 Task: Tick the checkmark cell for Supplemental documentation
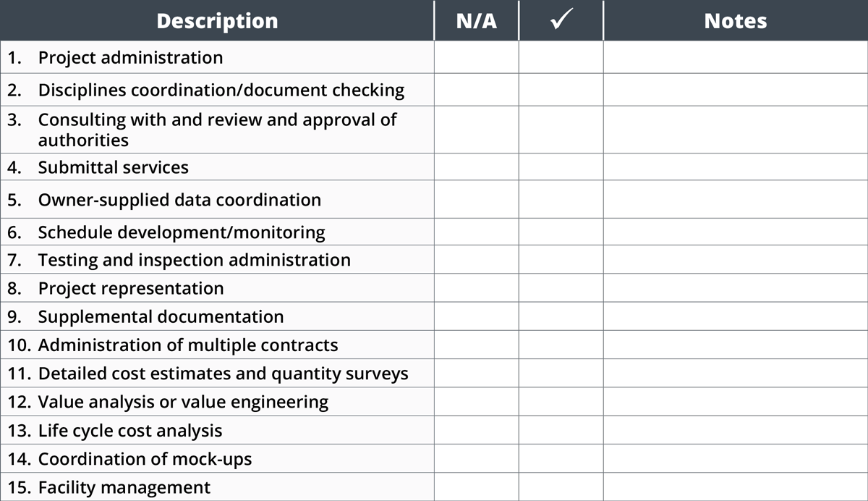pos(561,316)
